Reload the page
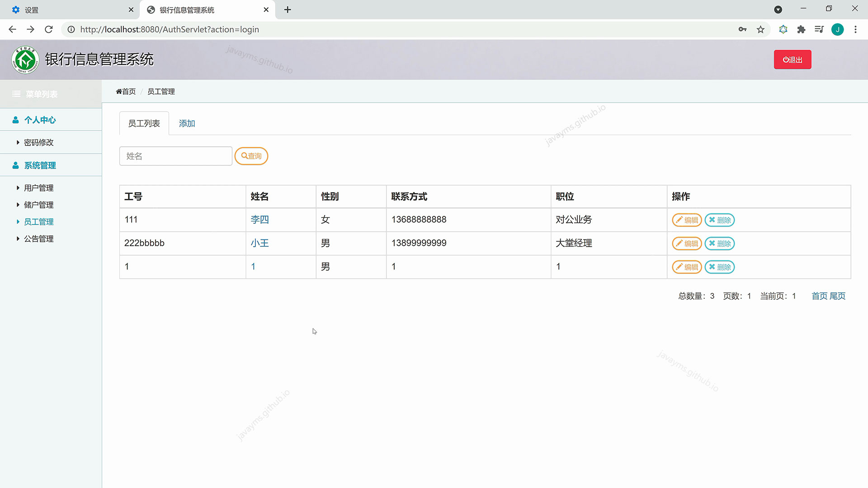 coord(49,29)
